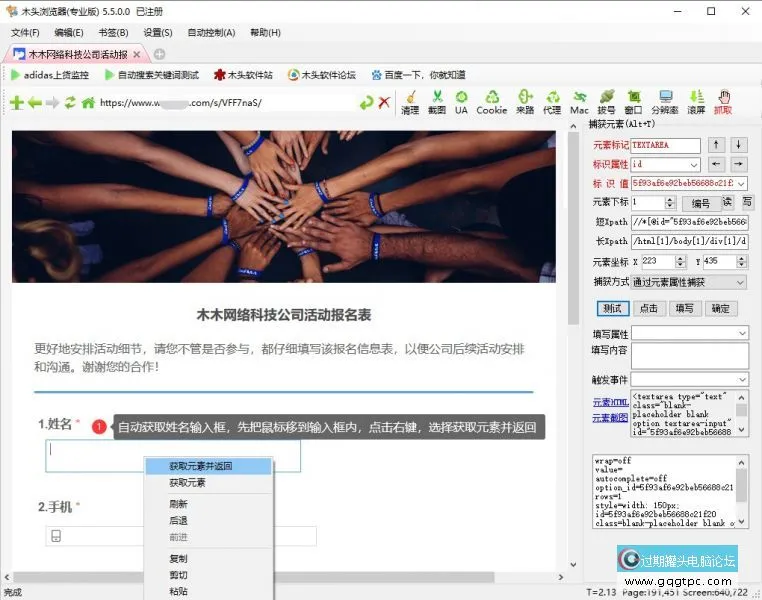This screenshot has width=762, height=600.
Task: Click the gray forward arrow
Action: 52,103
